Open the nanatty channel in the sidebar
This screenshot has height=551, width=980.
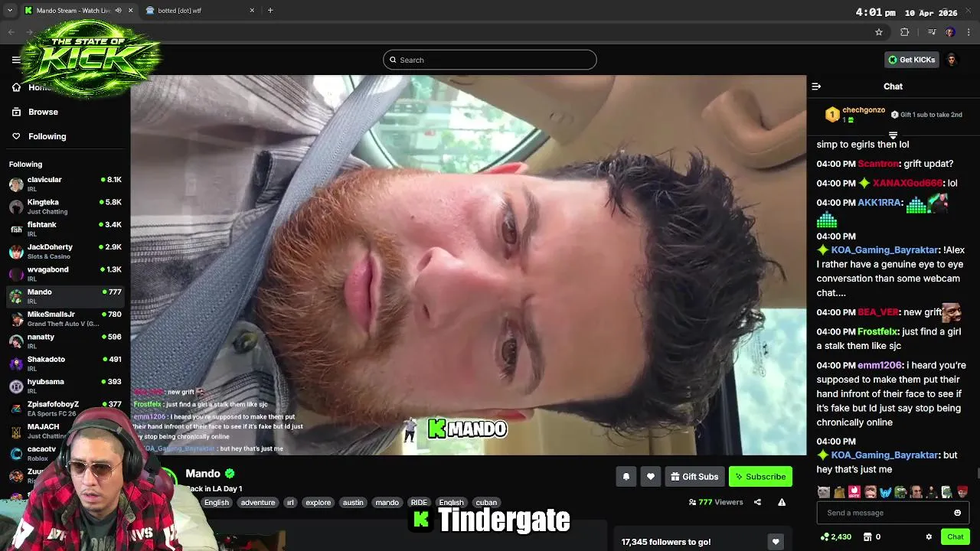[x=65, y=341]
